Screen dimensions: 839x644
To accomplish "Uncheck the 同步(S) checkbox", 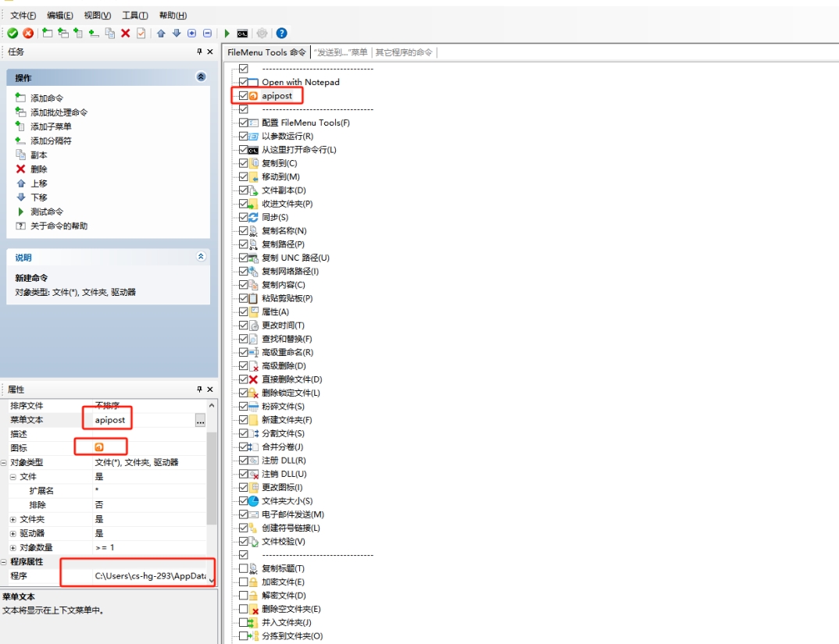I will [244, 217].
